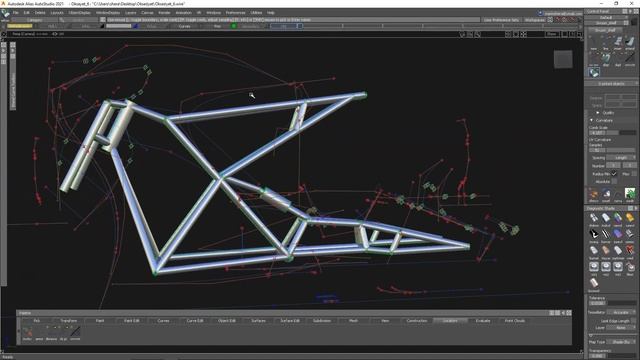The width and height of the screenshot is (640, 360).
Task: Apply the blue Surface Evaluation shader
Action: [x=618, y=236]
